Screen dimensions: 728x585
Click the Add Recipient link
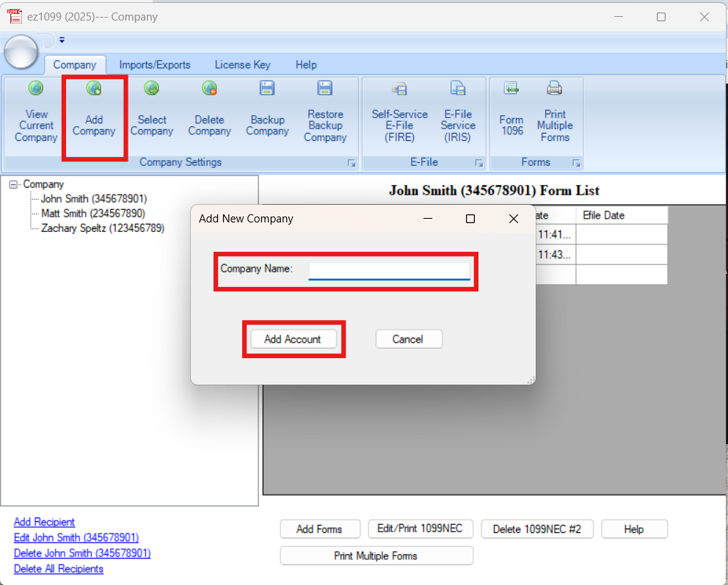point(44,522)
